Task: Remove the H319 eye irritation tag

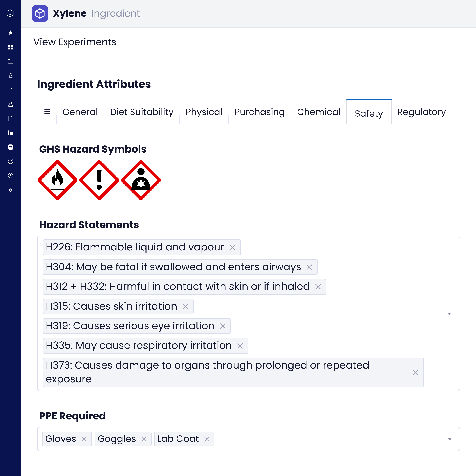Action: [x=223, y=326]
